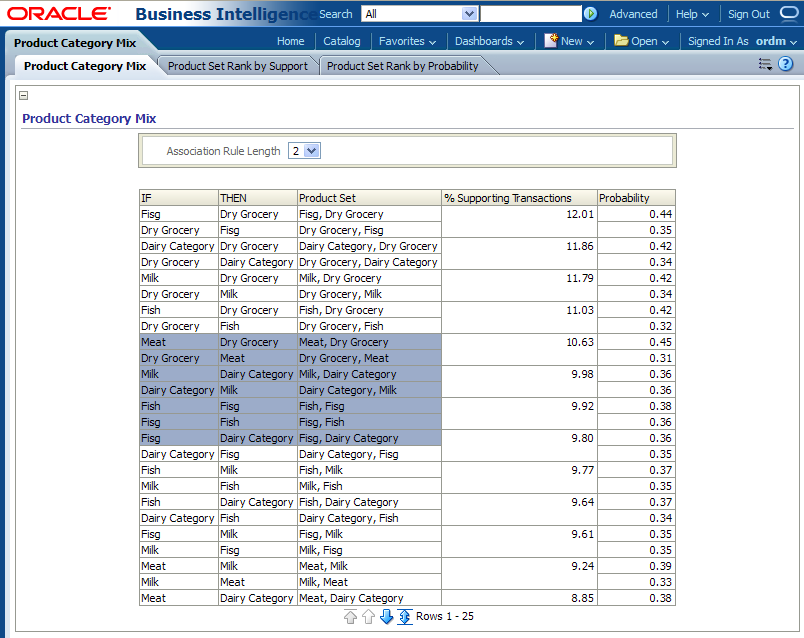804x638 pixels.
Task: Click inside the search text field
Action: [530, 14]
